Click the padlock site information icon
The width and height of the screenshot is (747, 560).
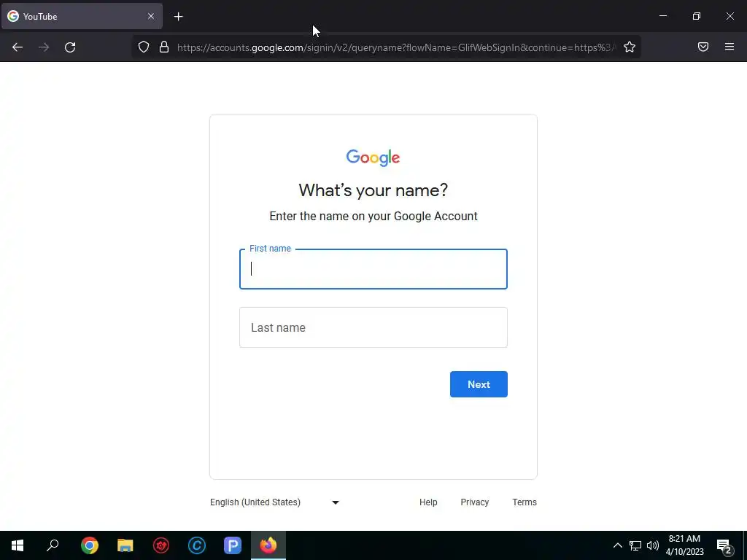pos(164,47)
